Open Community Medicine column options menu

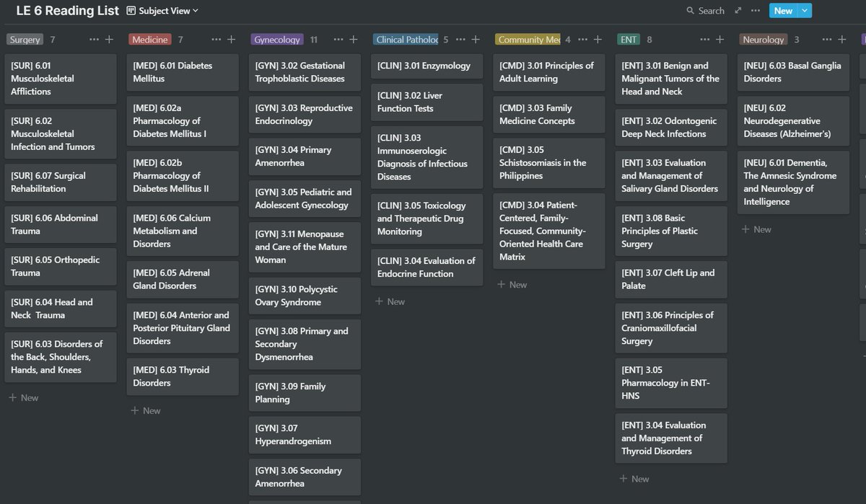[x=582, y=40]
